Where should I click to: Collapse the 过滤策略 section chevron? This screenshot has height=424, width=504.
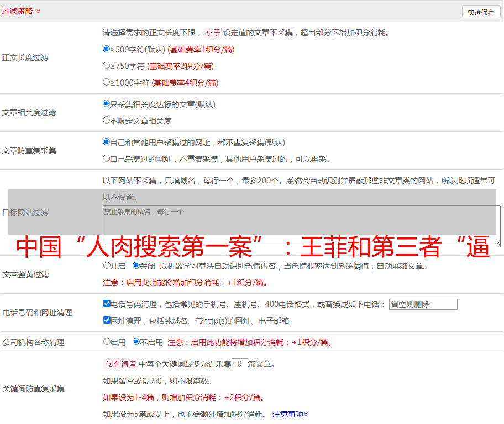click(x=38, y=11)
